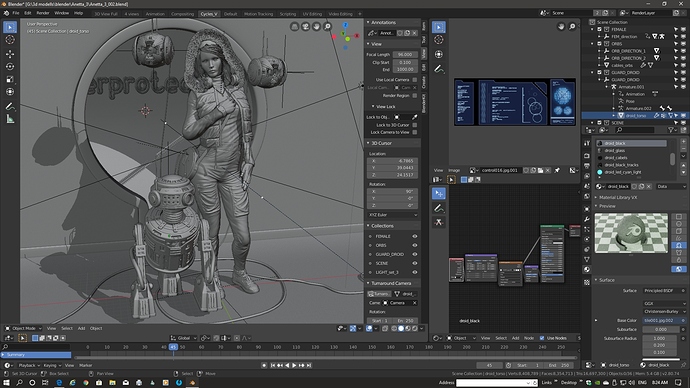Open the Help menu
The height and width of the screenshot is (388, 690).
(x=78, y=13)
